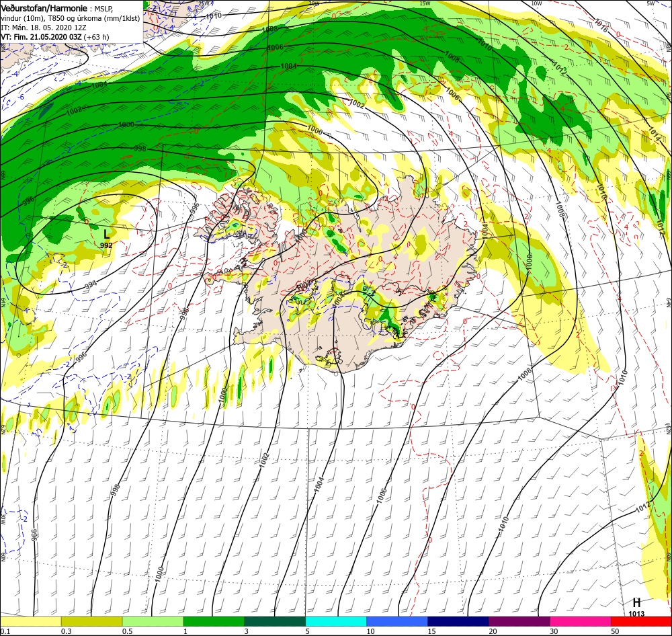Click the light green 0.5–1 legend band
The image size is (672, 636).
153,621
